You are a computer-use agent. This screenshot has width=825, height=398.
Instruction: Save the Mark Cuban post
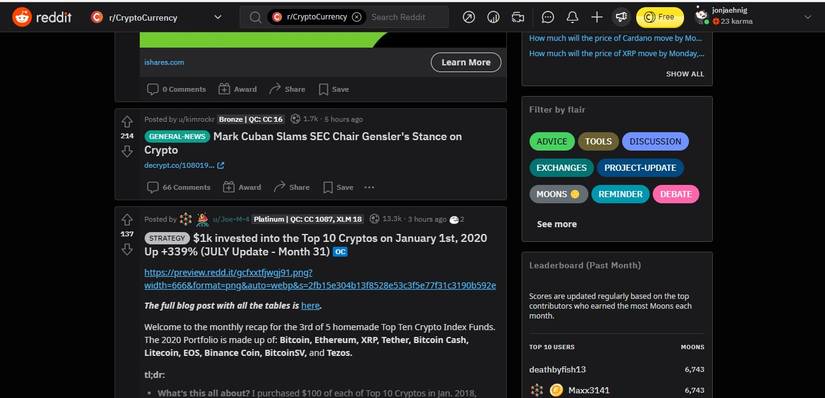click(338, 187)
